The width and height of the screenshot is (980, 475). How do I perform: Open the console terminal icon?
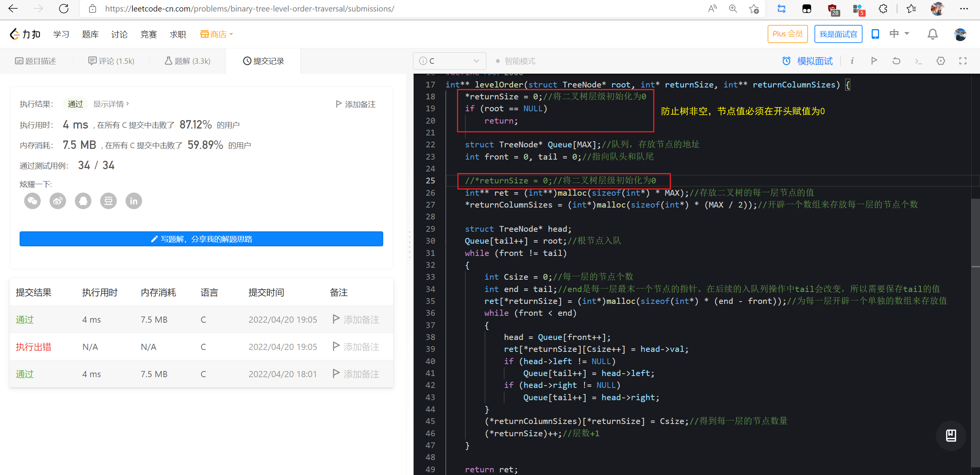coord(918,61)
